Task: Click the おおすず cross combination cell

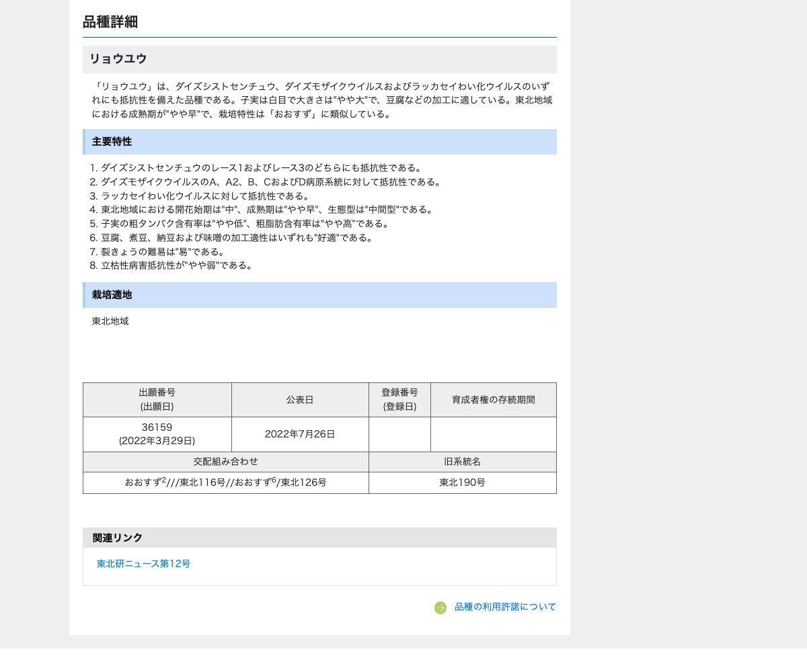Action: 225,482
